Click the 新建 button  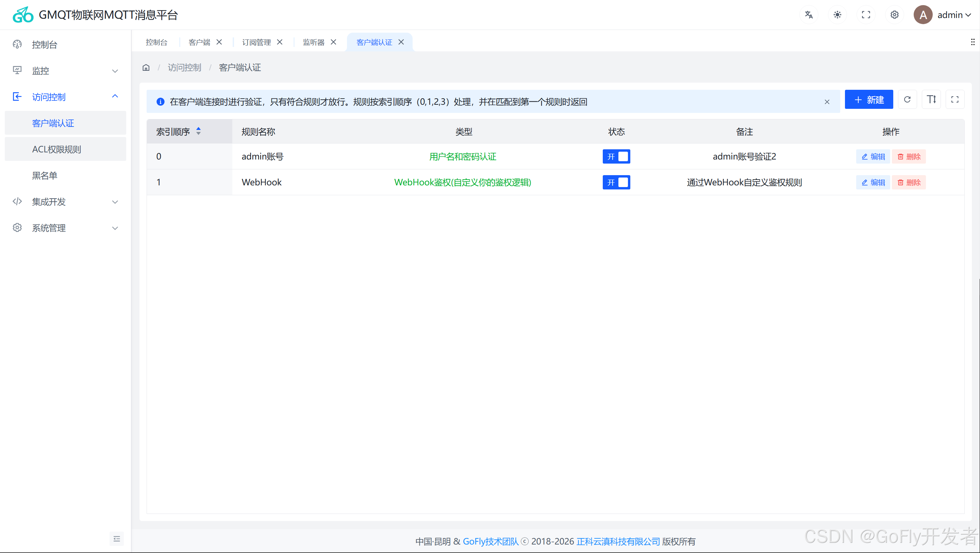pos(869,100)
